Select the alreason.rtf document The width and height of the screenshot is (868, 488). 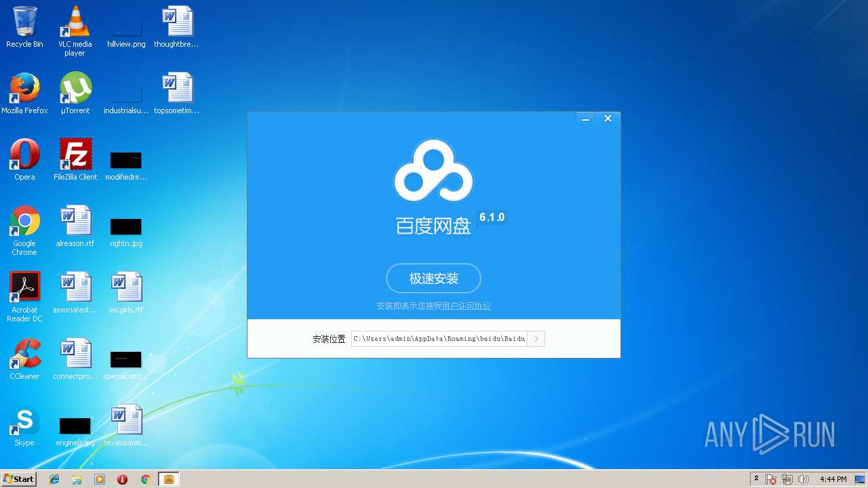75,226
